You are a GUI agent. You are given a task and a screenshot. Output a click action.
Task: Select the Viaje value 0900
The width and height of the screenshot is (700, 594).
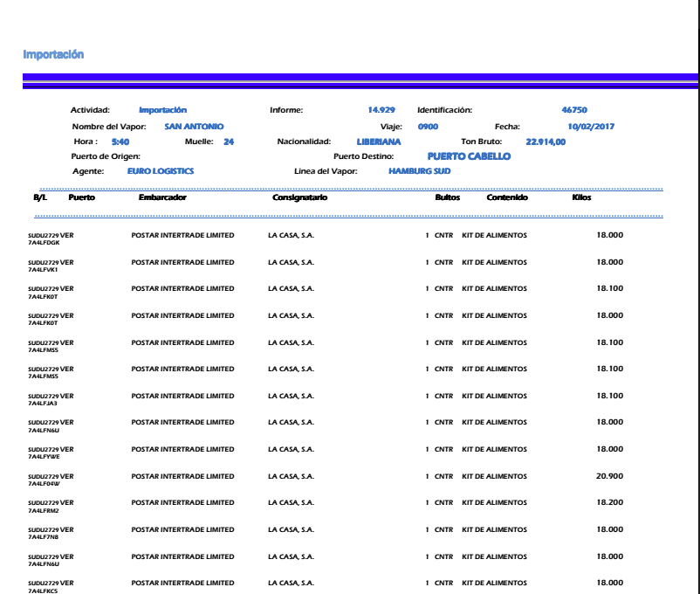coord(428,127)
